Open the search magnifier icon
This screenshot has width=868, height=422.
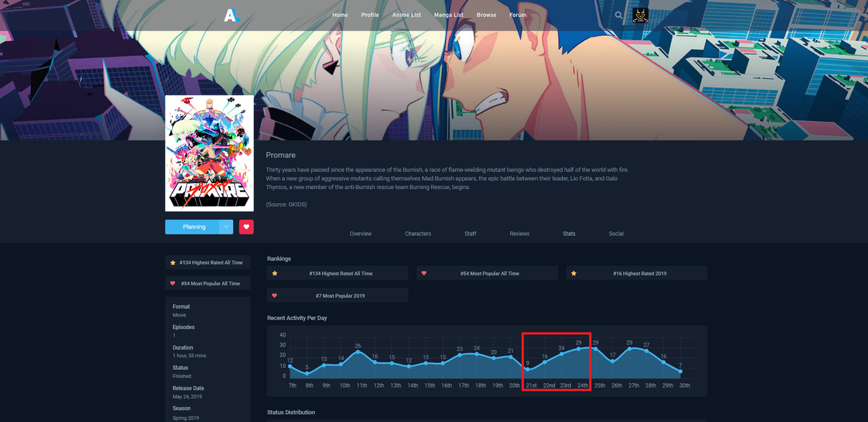tap(618, 15)
